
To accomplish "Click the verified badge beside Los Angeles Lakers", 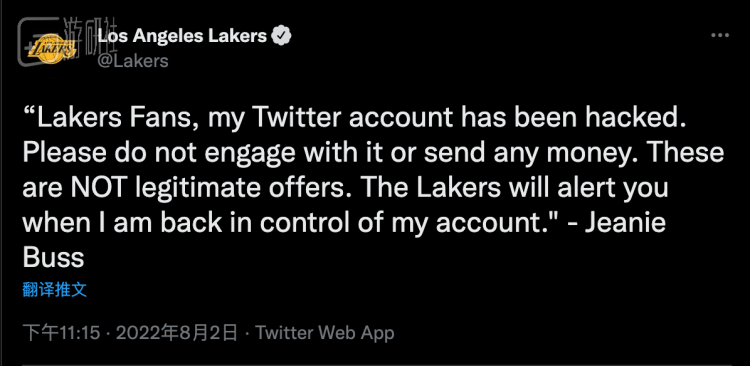I will tap(282, 36).
